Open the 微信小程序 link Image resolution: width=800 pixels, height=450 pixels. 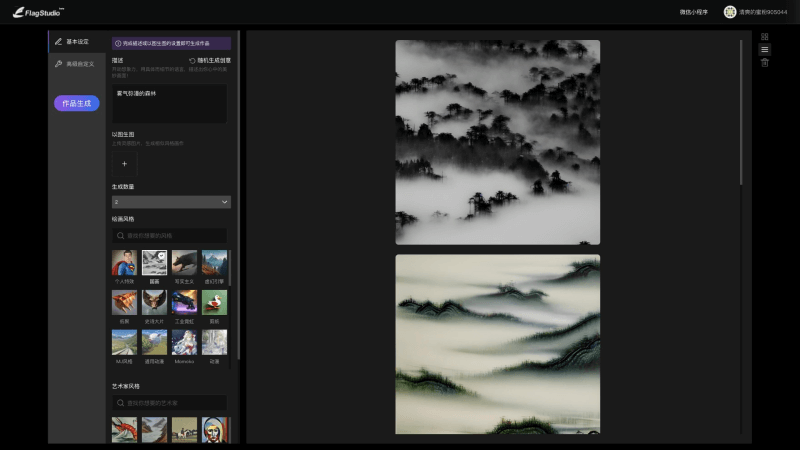(x=693, y=12)
